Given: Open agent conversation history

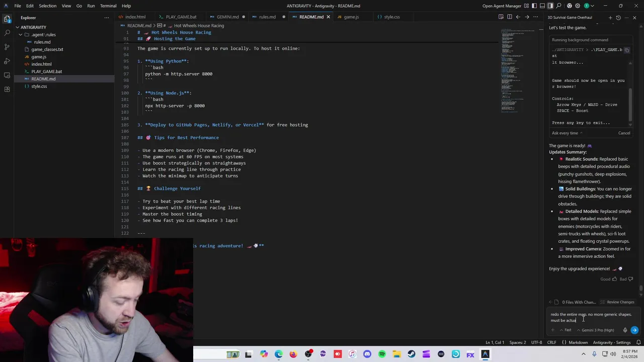Looking at the screenshot, I should point(618,18).
